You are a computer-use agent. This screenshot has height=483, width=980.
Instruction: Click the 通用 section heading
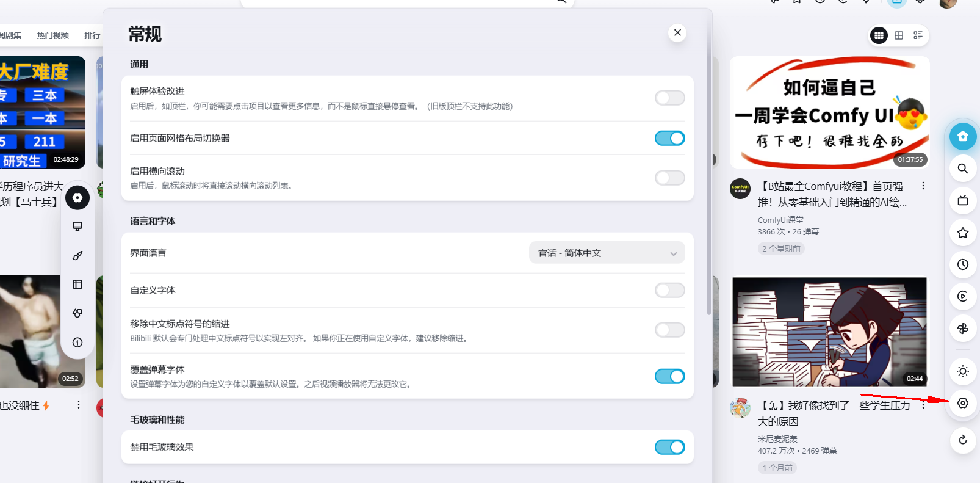pos(139,64)
